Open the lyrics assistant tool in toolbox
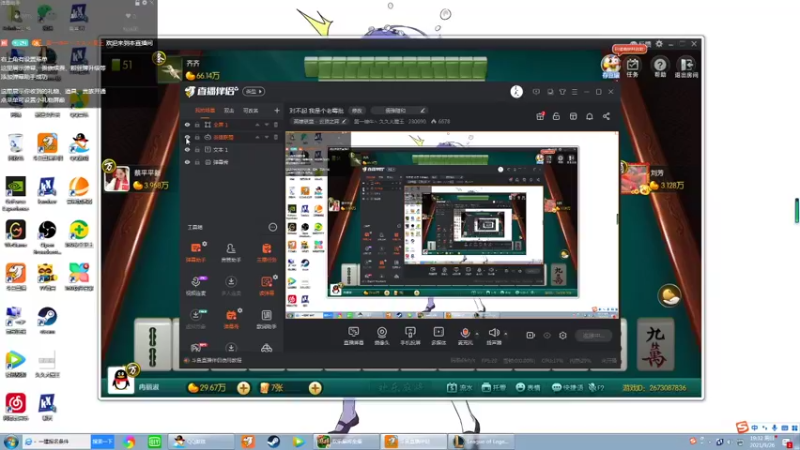 click(x=266, y=318)
